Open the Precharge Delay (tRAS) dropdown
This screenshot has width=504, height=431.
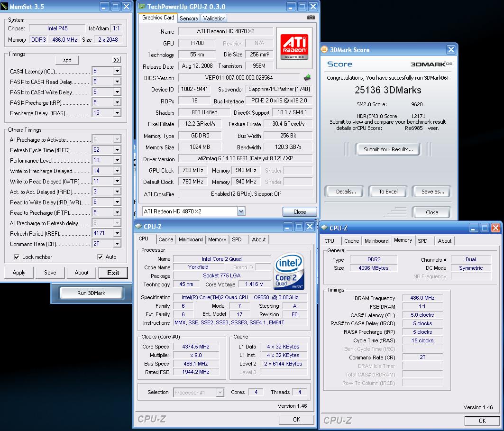pos(117,113)
